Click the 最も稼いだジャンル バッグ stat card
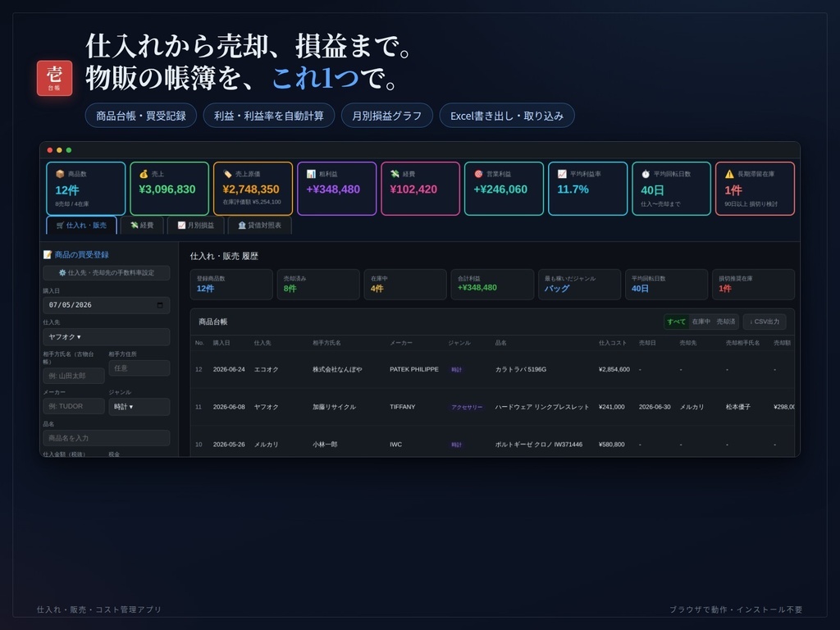 coord(579,285)
